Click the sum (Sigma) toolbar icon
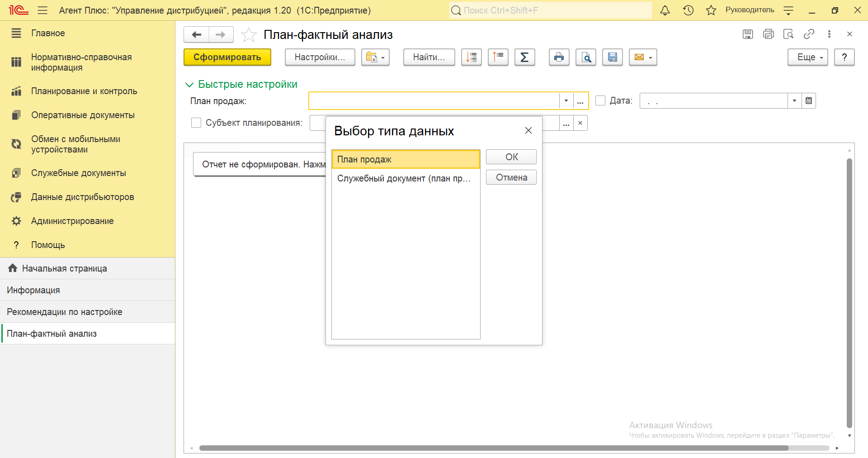This screenshot has width=868, height=458. tap(524, 57)
